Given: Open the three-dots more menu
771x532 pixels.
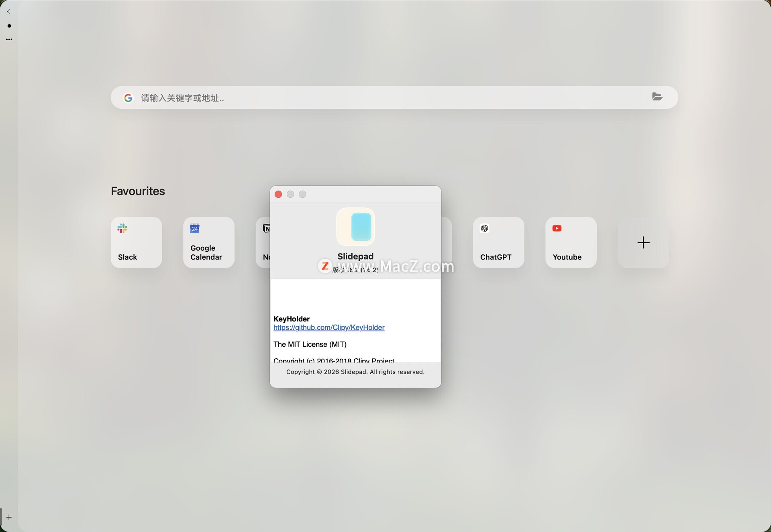Looking at the screenshot, I should (9, 39).
